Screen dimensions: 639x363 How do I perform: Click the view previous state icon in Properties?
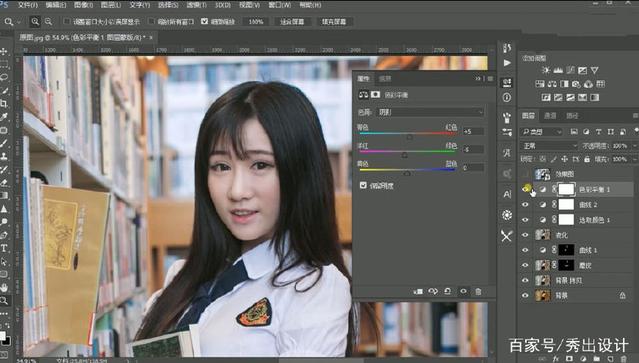tap(433, 291)
